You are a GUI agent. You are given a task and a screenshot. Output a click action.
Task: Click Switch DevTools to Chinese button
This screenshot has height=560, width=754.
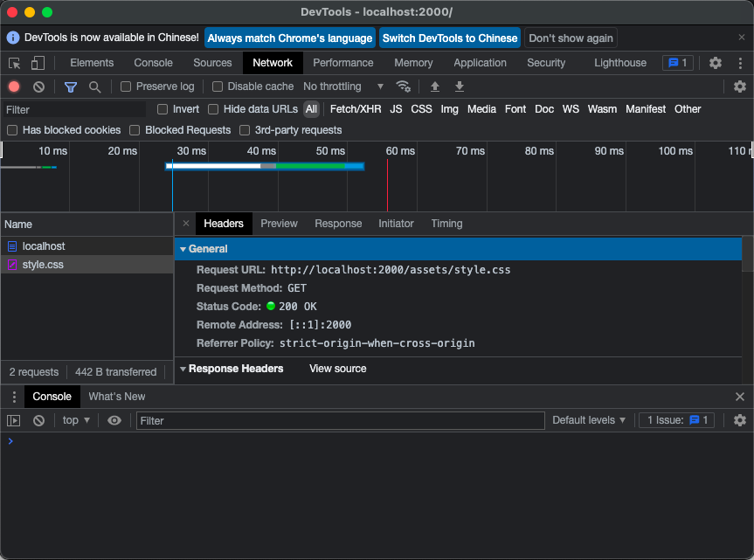click(450, 38)
